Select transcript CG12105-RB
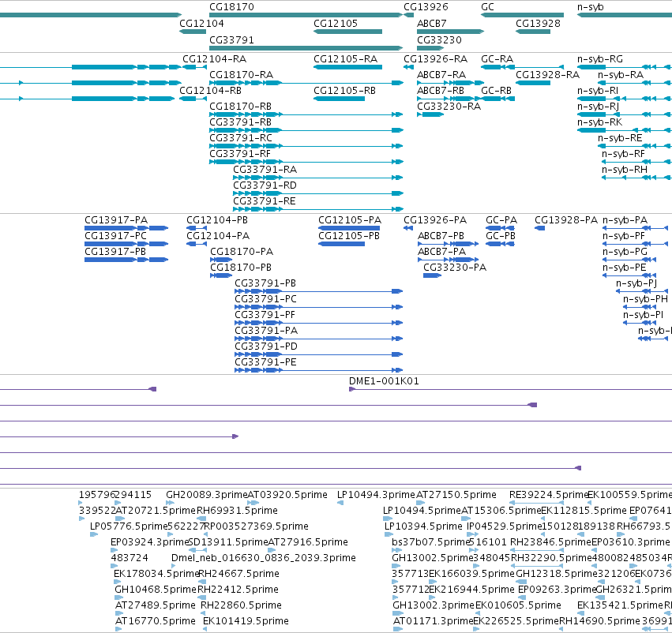Screen dimensions: 672x633 [339, 99]
